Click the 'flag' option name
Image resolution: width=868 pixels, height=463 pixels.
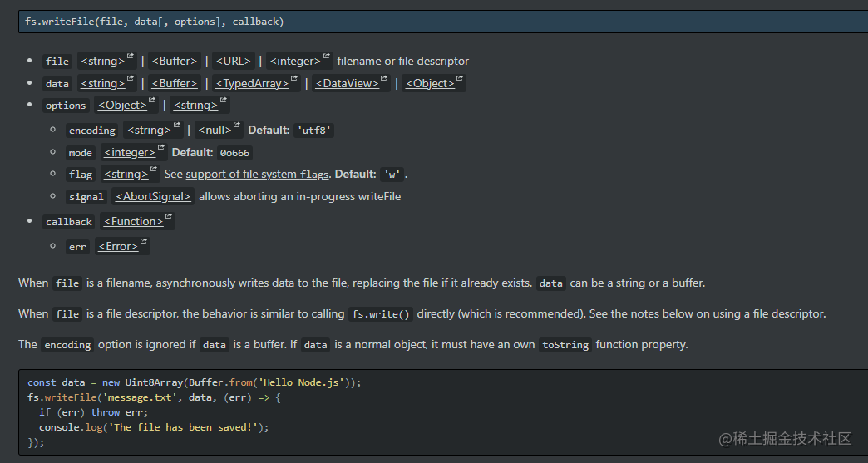point(81,175)
